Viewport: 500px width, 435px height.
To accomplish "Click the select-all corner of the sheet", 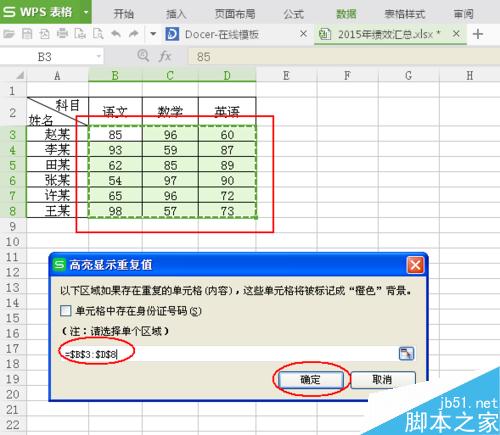I will tap(19, 75).
